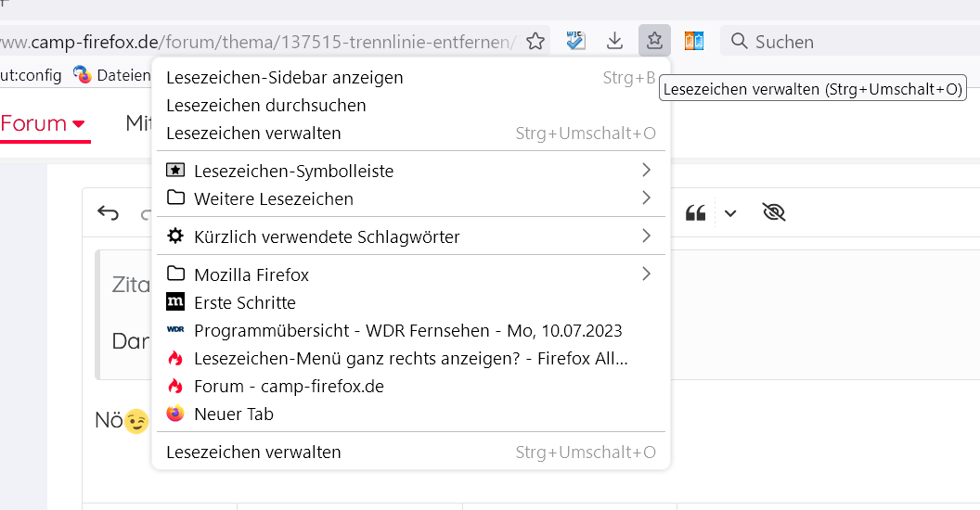
Task: Toggle the crossed-out eye spoiler icon
Action: tap(773, 213)
